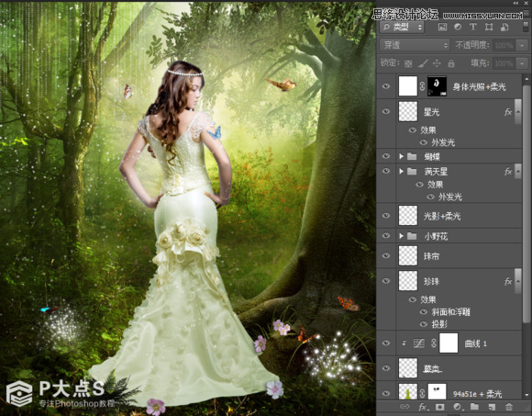Screen dimensions: 532x416
Task: Hide the 星光 layer
Action: tap(386, 111)
